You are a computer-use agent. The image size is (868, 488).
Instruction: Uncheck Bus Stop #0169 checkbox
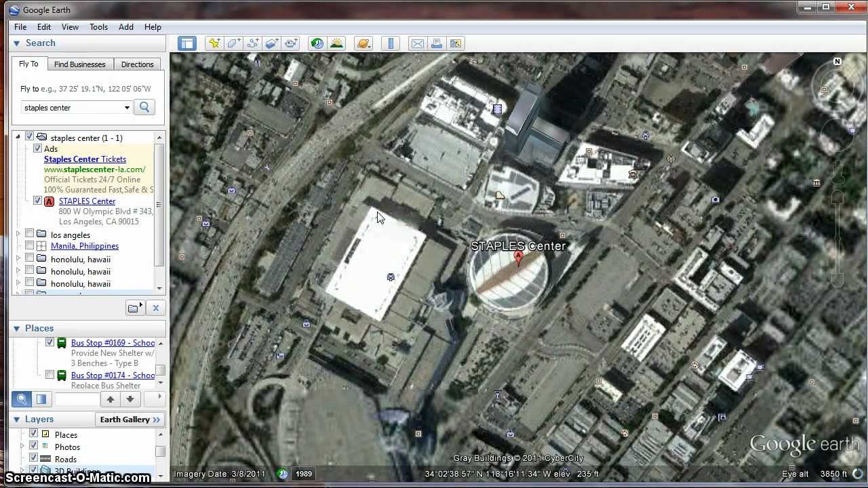click(x=50, y=342)
